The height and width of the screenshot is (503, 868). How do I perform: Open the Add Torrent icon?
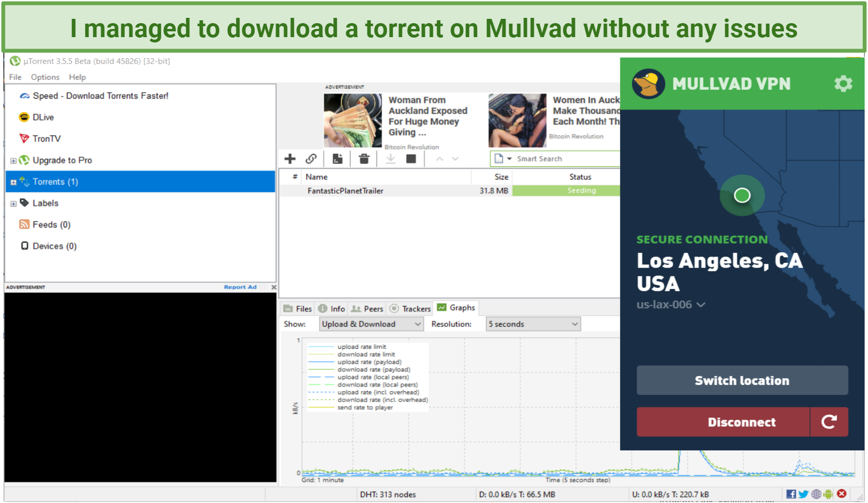pos(290,159)
